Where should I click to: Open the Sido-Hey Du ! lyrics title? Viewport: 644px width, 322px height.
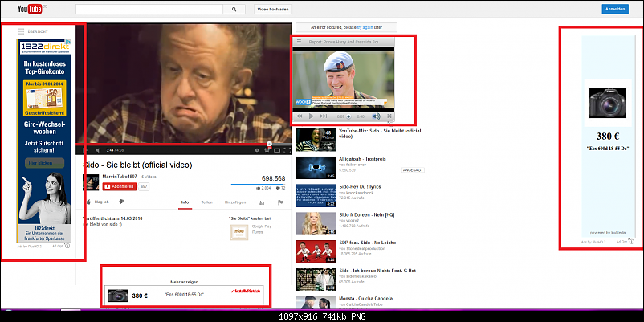pos(360,187)
